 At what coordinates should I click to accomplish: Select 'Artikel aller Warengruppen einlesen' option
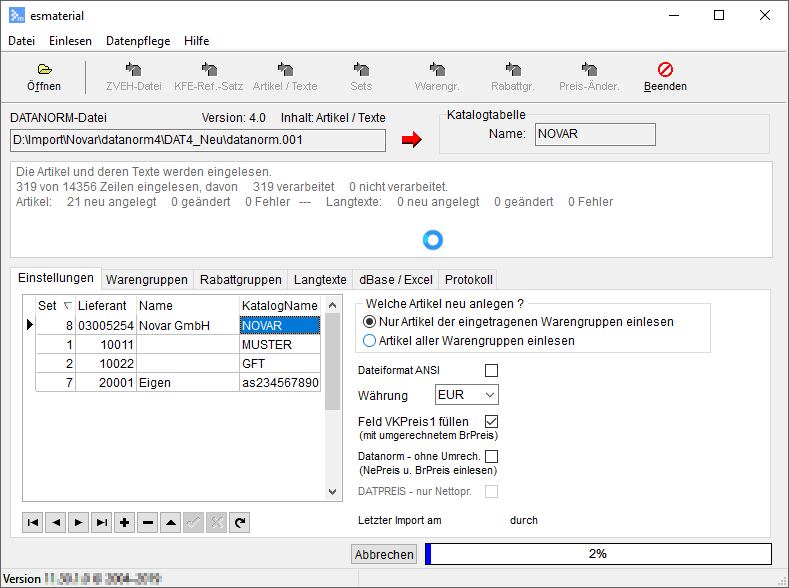pyautogui.click(x=369, y=341)
